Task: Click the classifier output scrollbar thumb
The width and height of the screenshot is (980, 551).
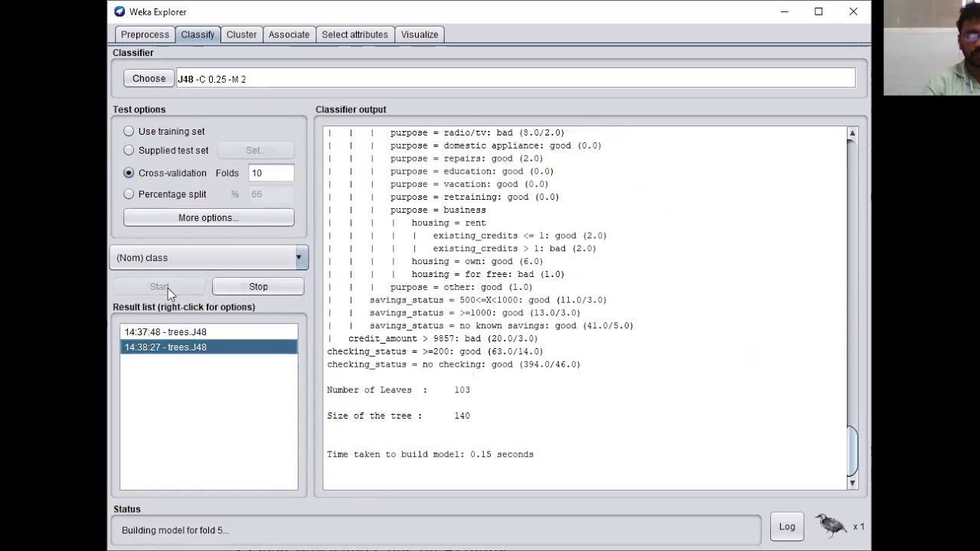Action: (x=852, y=451)
